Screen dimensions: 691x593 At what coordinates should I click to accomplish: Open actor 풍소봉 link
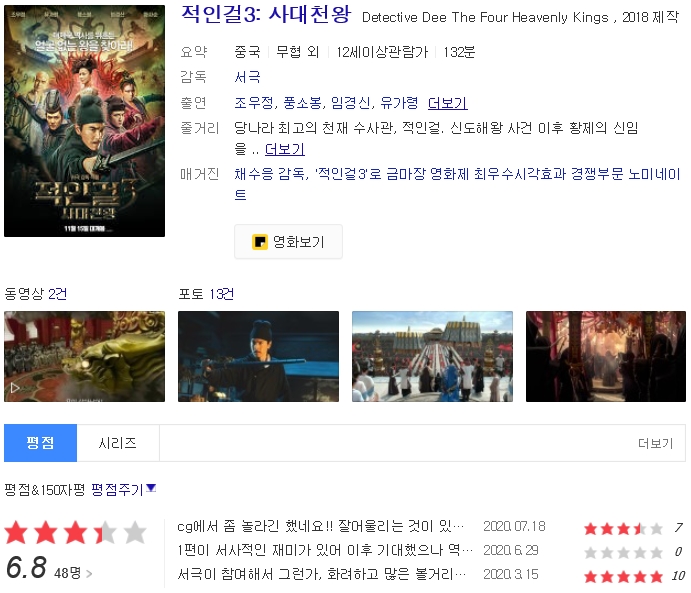click(x=302, y=103)
